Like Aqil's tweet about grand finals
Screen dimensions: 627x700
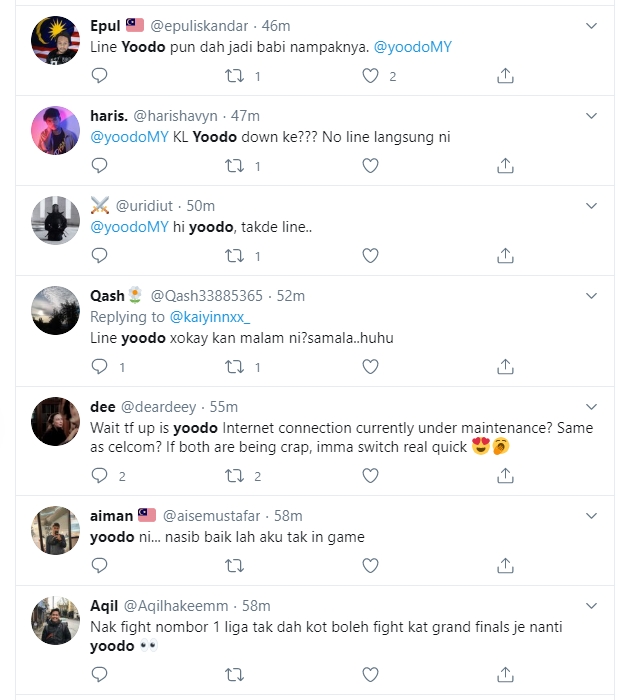(371, 675)
